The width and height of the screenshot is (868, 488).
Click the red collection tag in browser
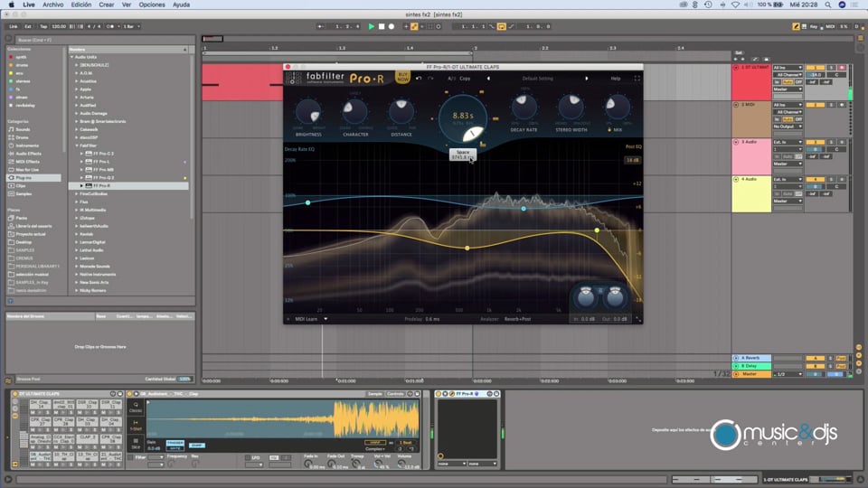11,57
